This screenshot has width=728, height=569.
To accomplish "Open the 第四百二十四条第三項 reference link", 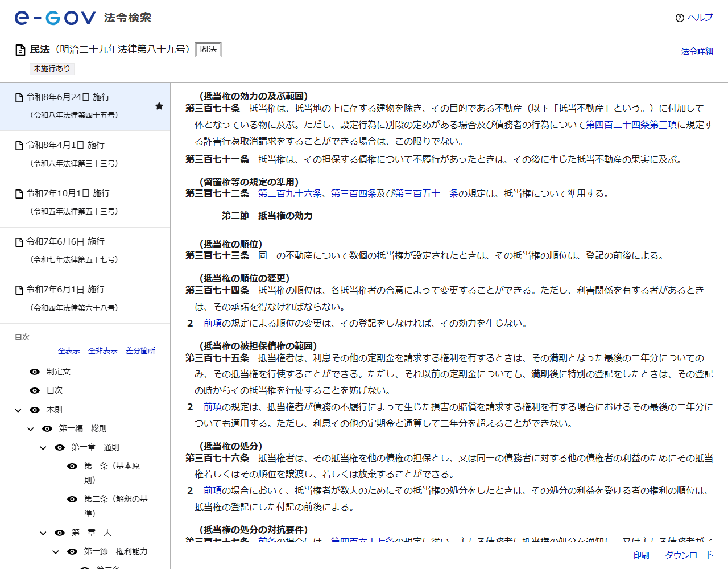I will (x=631, y=125).
